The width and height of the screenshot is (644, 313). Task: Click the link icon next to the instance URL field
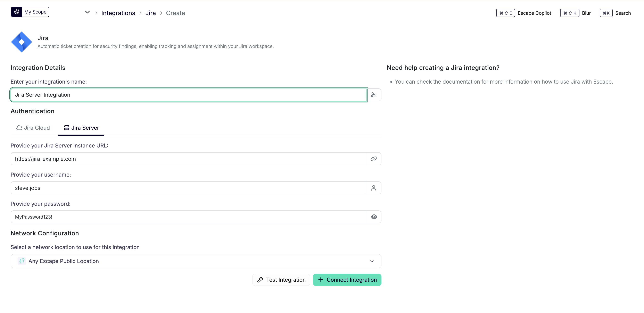[x=373, y=159]
